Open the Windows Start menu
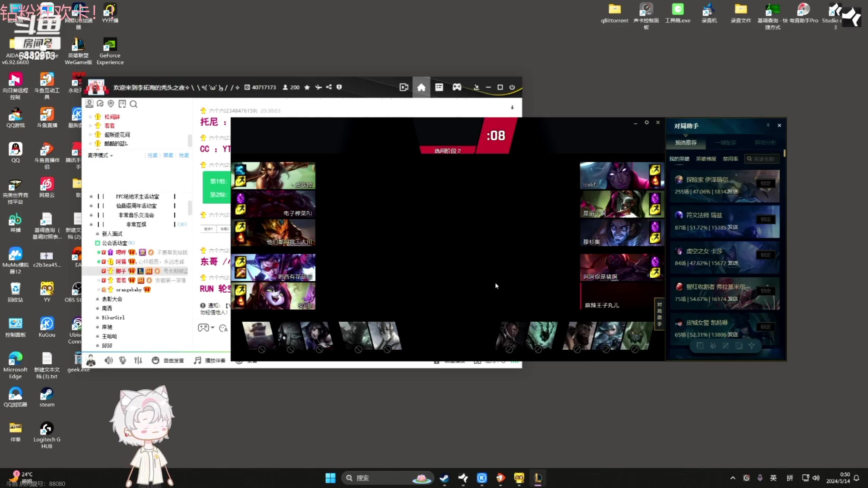 [x=330, y=478]
